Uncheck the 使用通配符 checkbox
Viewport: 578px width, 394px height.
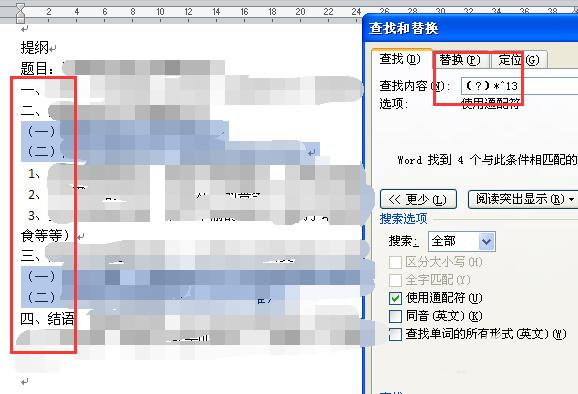click(395, 298)
